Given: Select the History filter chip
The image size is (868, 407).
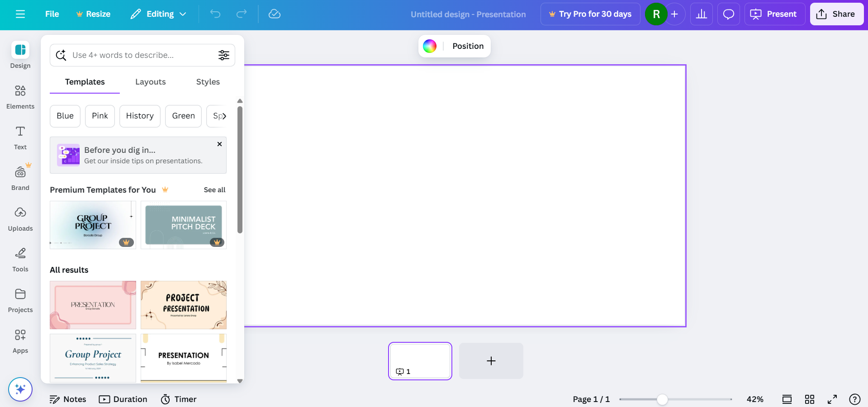Looking at the screenshot, I should (x=140, y=116).
